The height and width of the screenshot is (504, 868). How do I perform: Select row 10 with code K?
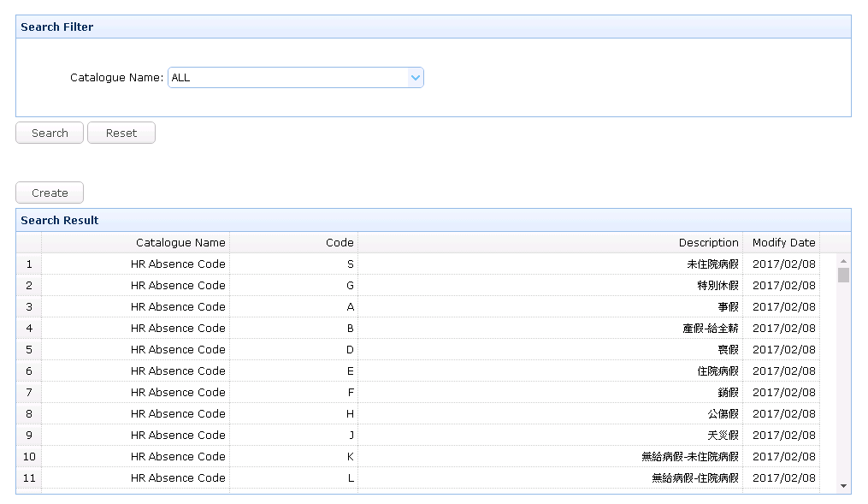pos(418,456)
